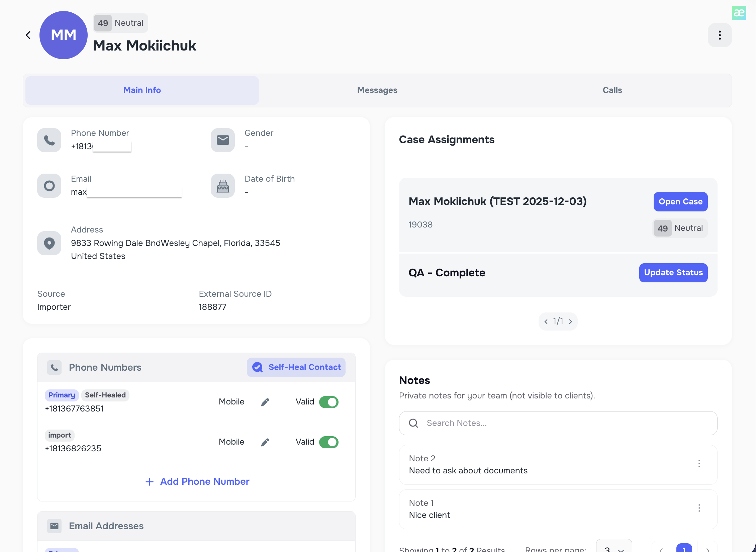Click the MM avatar circle
The image size is (756, 552).
(64, 35)
